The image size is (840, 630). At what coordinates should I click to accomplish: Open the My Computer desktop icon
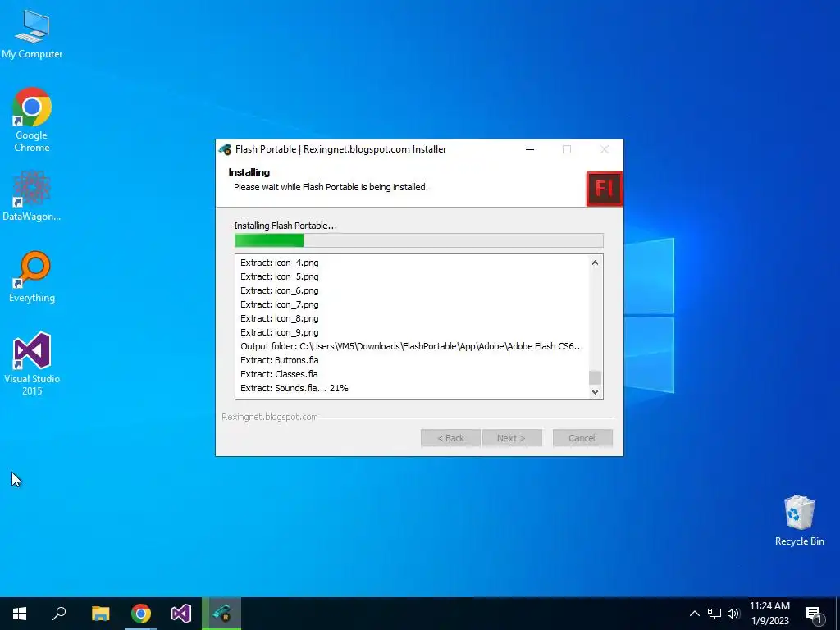click(32, 33)
